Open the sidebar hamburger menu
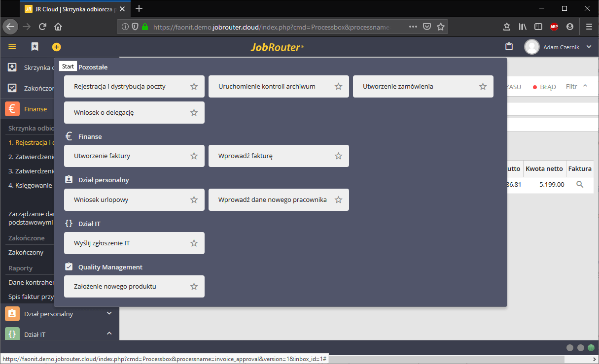Screen dimensions: 599x364 point(12,47)
